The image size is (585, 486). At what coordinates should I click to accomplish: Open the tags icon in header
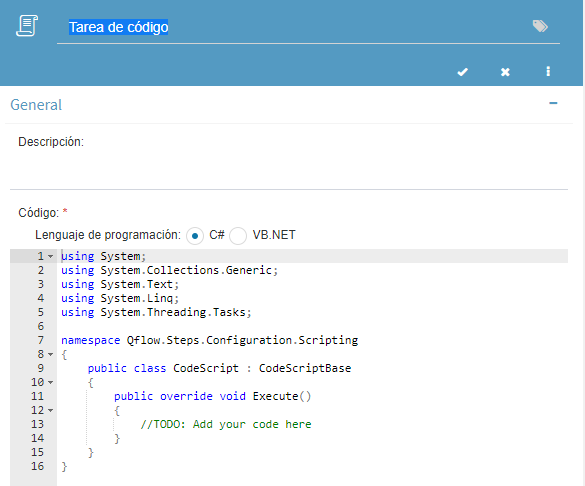click(540, 26)
